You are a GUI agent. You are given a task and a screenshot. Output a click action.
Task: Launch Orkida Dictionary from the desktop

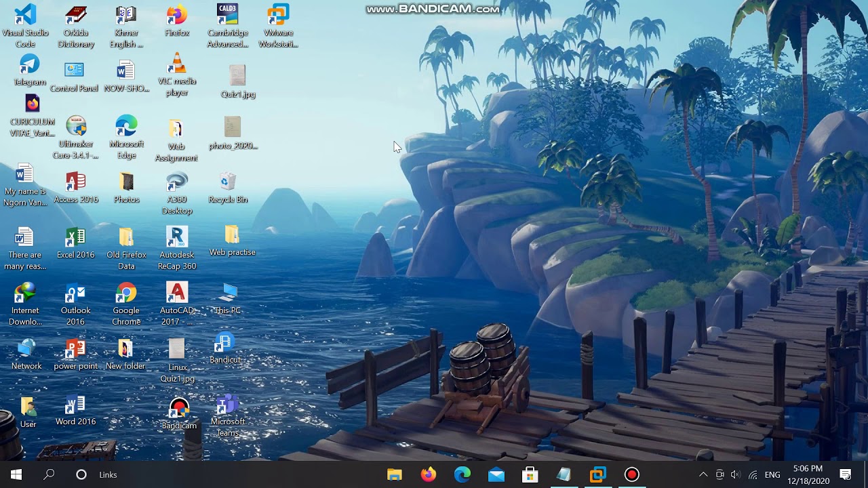coord(76,26)
